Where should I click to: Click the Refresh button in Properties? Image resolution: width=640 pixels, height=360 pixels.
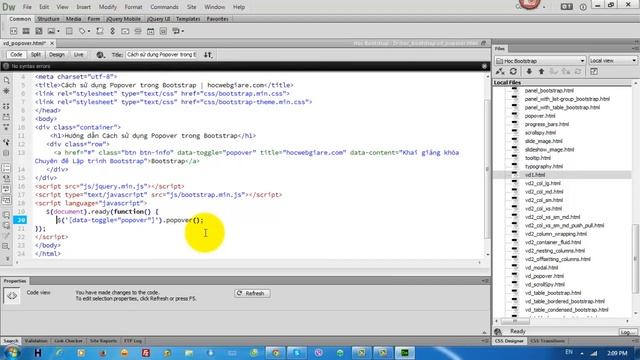point(252,293)
